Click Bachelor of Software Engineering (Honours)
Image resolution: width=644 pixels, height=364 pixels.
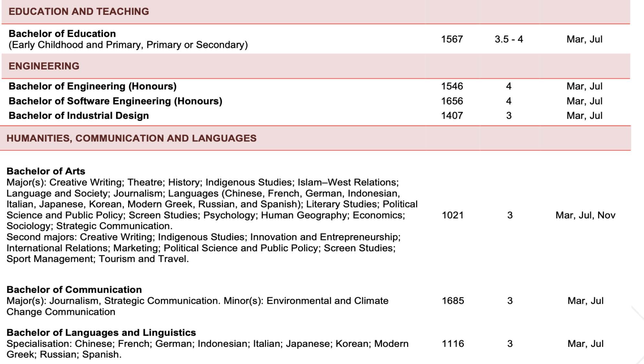(x=115, y=101)
